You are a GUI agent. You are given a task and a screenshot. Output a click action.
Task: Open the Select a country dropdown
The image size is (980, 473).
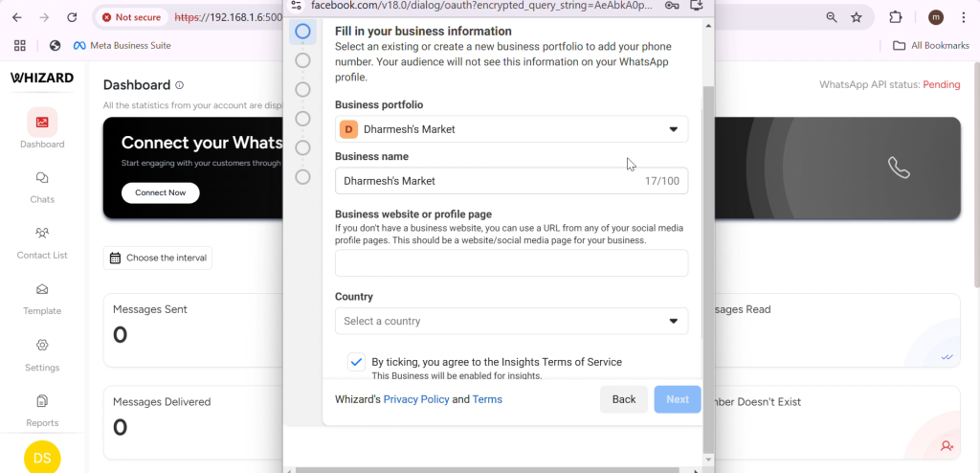511,321
